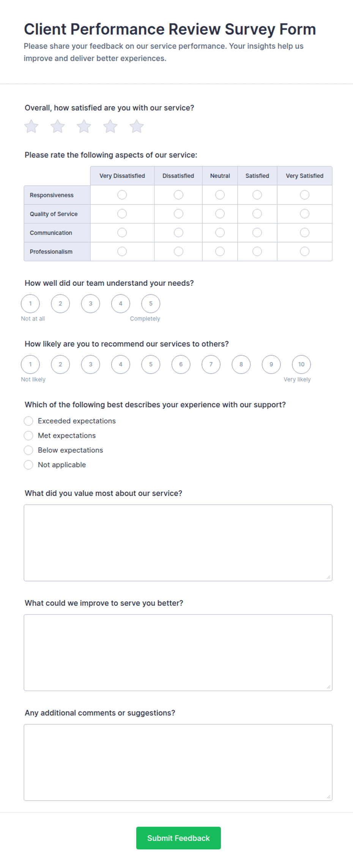This screenshot has height=868, width=353.
Task: Select Very Dissatisfied for Responsiveness
Action: pos(122,195)
